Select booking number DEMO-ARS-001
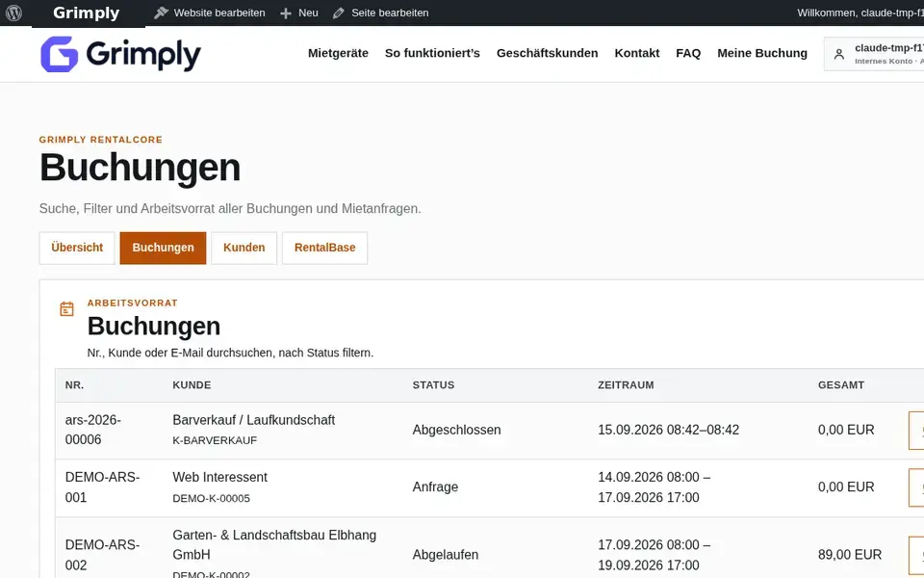The height and width of the screenshot is (578, 924). [x=103, y=487]
